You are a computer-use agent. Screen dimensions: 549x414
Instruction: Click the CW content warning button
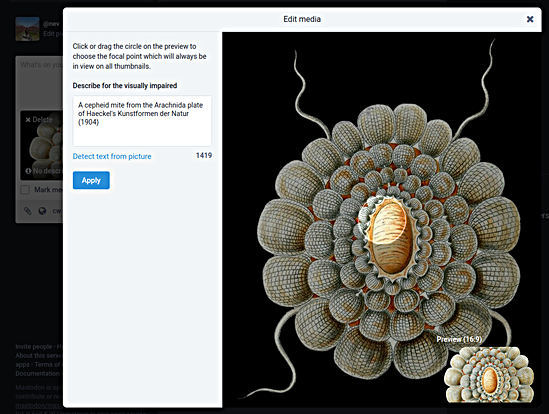57,211
